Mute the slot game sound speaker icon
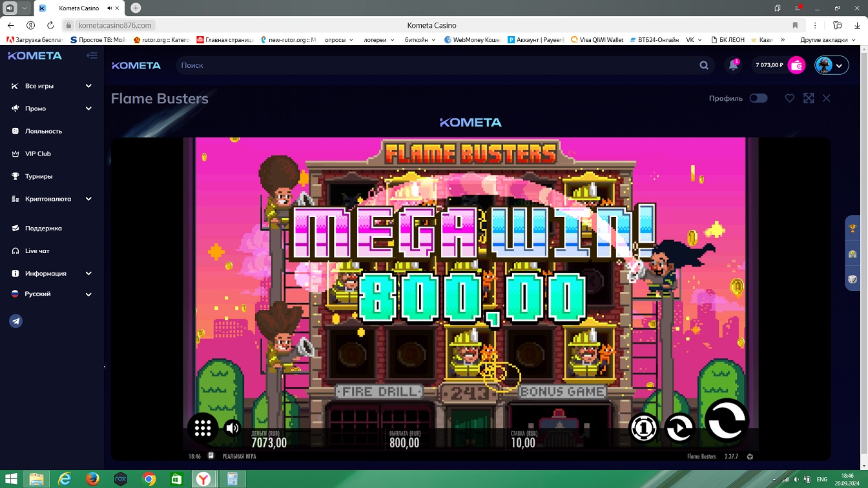868x488 pixels. point(232,427)
